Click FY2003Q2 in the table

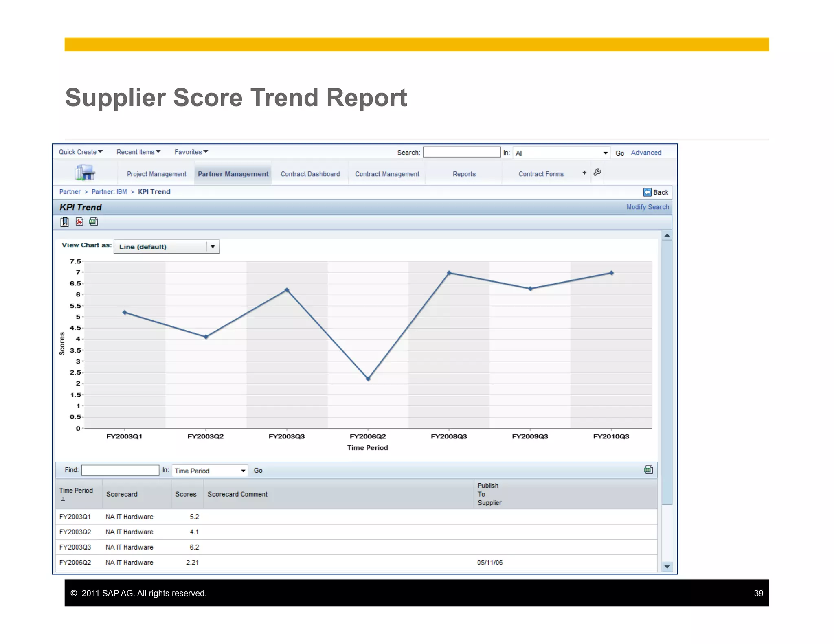[75, 532]
